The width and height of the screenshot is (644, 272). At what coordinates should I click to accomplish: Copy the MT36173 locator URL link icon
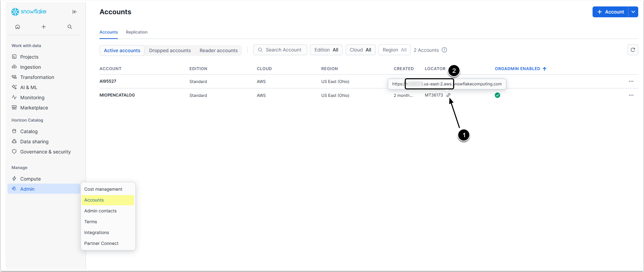pyautogui.click(x=448, y=95)
